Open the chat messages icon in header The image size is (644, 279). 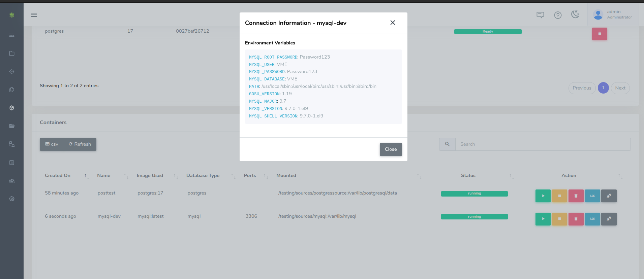point(540,15)
